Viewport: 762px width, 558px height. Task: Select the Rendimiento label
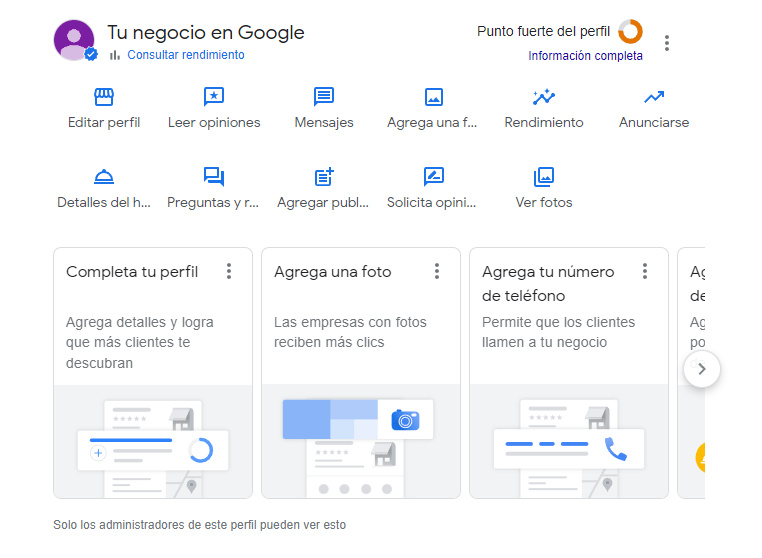pyautogui.click(x=544, y=122)
